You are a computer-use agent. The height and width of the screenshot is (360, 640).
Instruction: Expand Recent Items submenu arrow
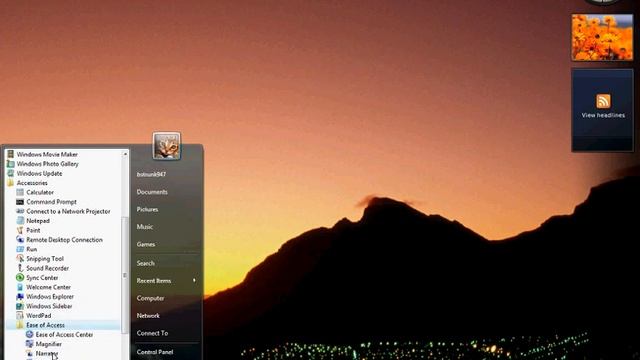(194, 280)
